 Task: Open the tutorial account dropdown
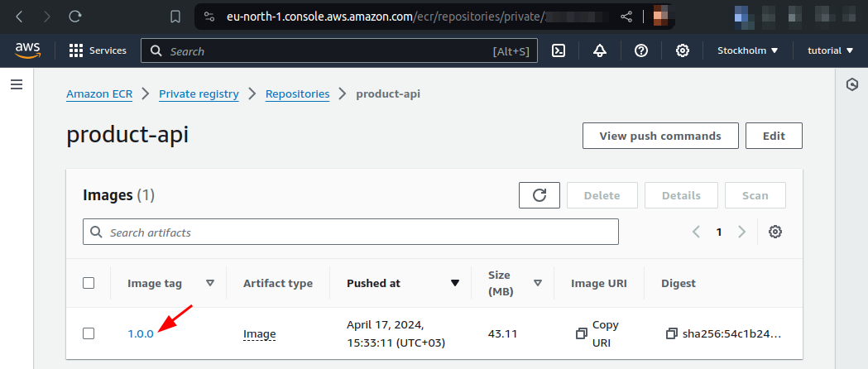(x=832, y=51)
